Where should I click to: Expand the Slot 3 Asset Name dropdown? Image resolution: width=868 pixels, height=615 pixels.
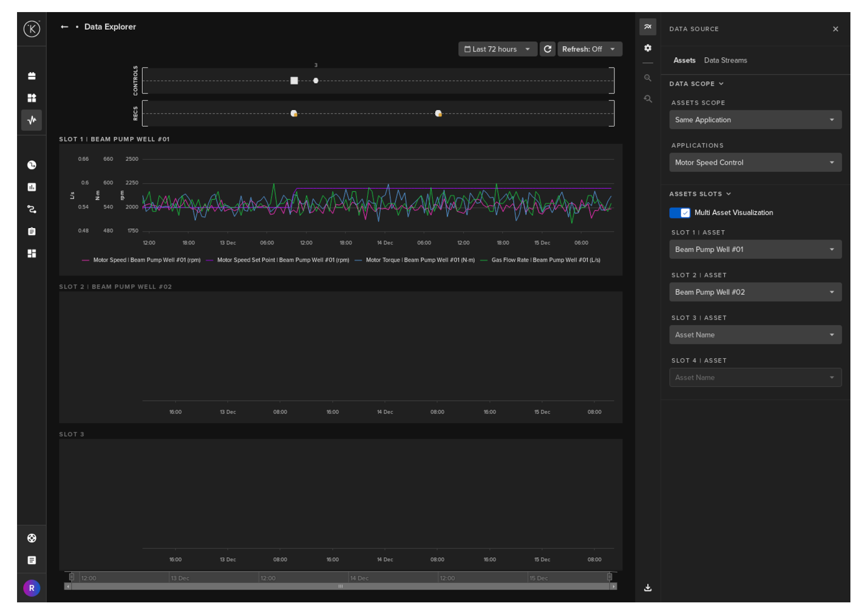[x=755, y=335]
